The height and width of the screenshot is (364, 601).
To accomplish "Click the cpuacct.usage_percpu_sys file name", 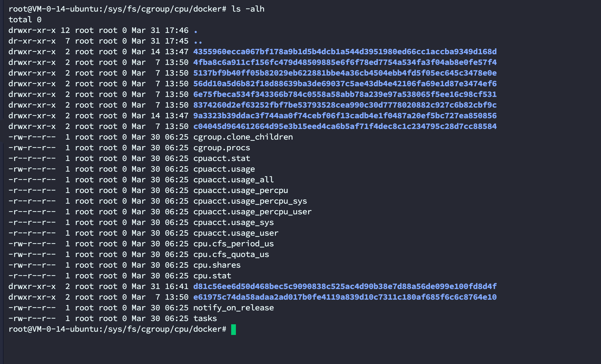I will pyautogui.click(x=250, y=201).
